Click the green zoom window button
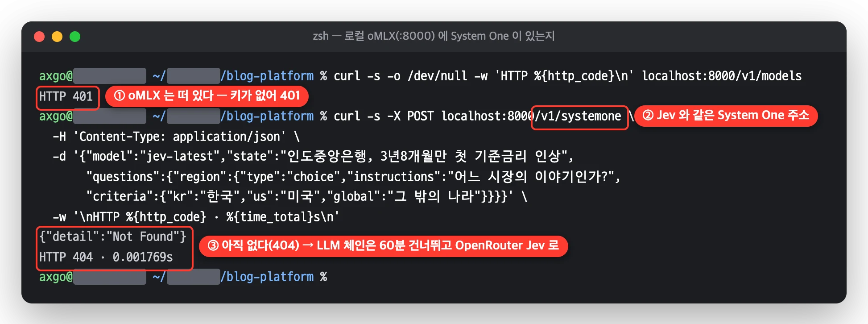This screenshot has height=324, width=868. click(x=75, y=37)
